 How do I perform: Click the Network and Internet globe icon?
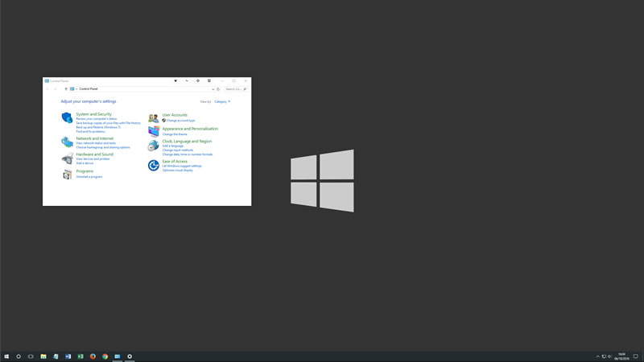tap(67, 142)
